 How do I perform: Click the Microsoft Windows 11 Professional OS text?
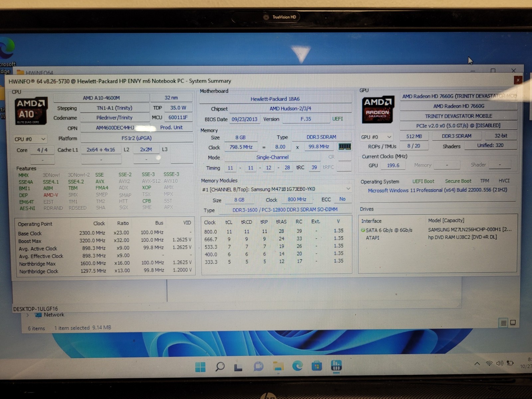(437, 190)
